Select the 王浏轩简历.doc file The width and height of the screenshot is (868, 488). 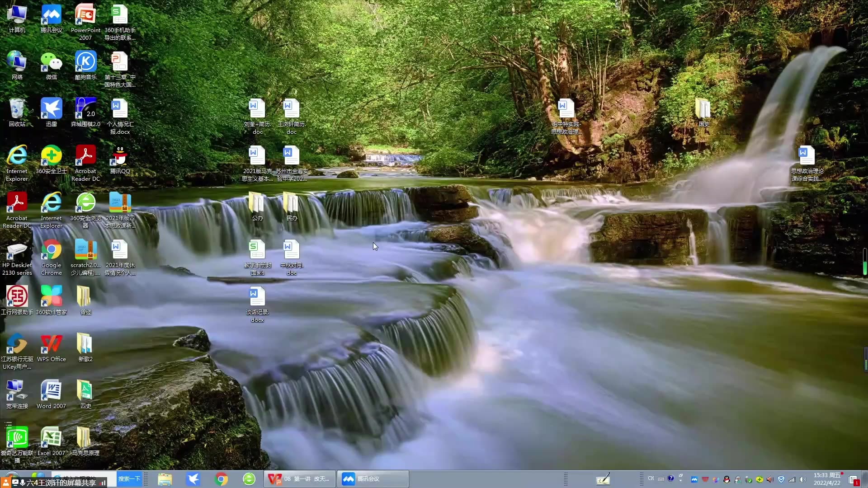(292, 117)
